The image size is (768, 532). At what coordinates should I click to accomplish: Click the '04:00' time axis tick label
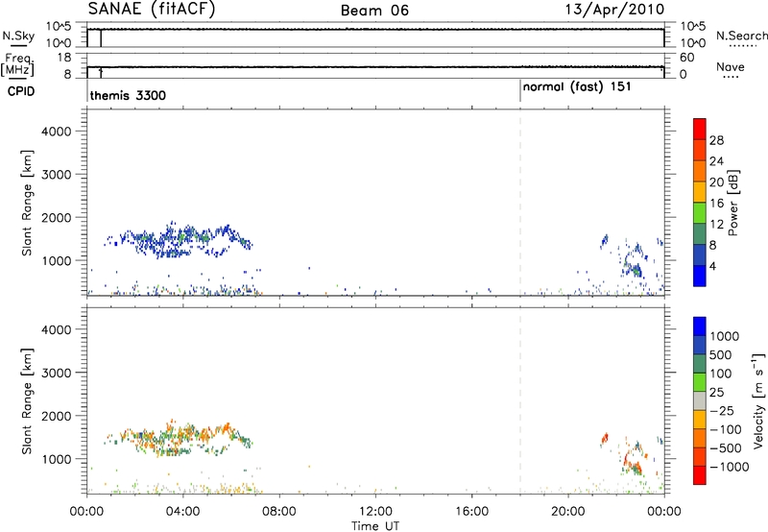(x=182, y=512)
